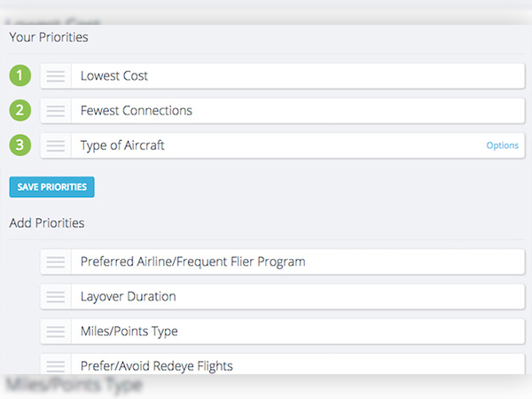Click the Prefer/Avoid Redeye Flights drag handle
The width and height of the screenshot is (532, 399).
(56, 364)
